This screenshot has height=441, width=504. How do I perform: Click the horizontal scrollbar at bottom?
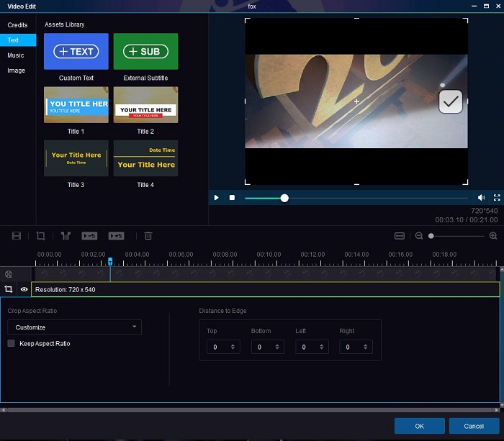(251, 410)
